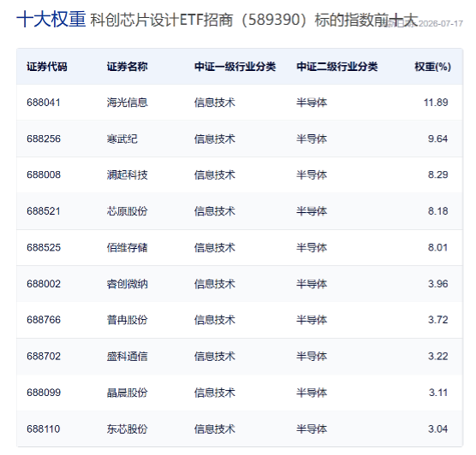
Task: Click the title text 科创芯片设计ETF招商 (589390)
Action: click(199, 20)
